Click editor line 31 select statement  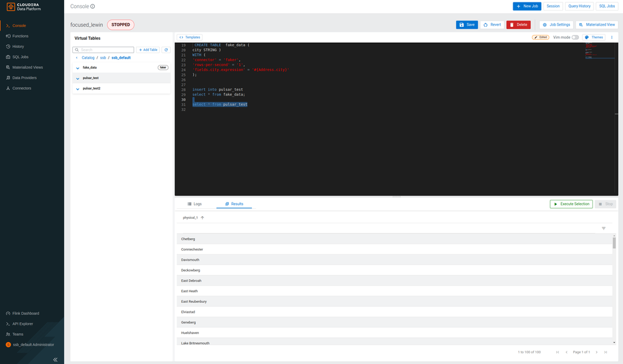[x=220, y=104]
